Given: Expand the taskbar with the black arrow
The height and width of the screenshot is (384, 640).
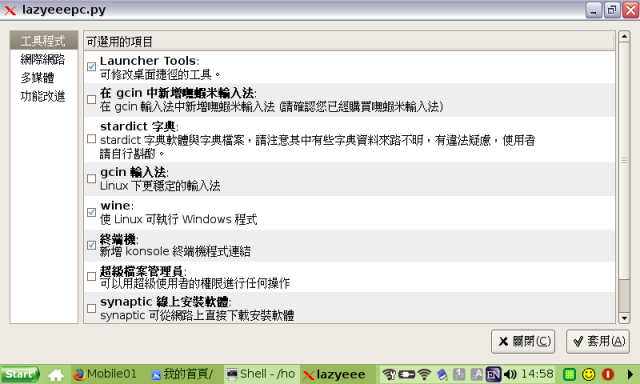Looking at the screenshot, I should tap(630, 374).
